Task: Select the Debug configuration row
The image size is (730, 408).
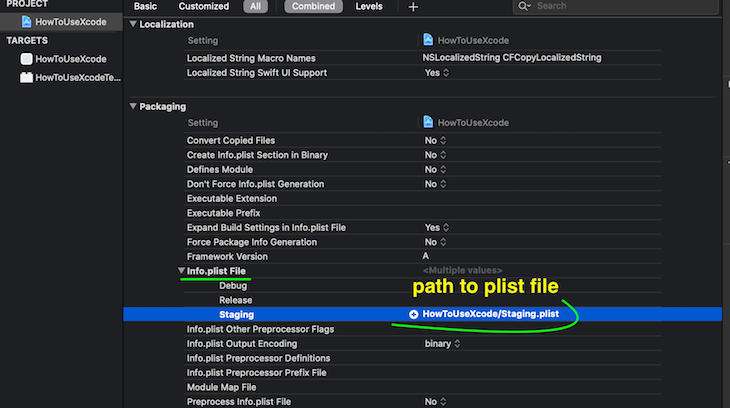Action: [x=233, y=286]
